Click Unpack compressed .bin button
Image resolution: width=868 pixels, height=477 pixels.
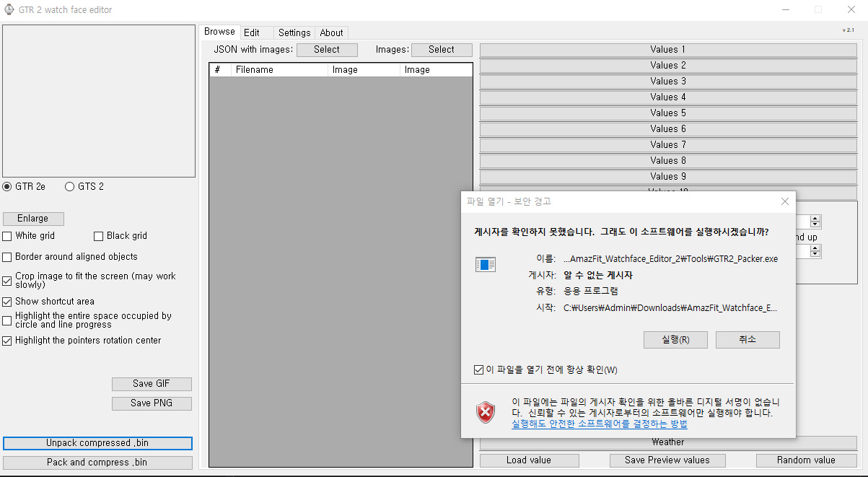(97, 443)
